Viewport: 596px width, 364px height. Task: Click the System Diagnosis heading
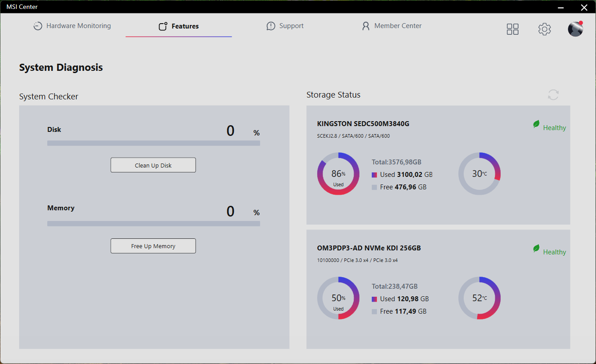point(61,68)
